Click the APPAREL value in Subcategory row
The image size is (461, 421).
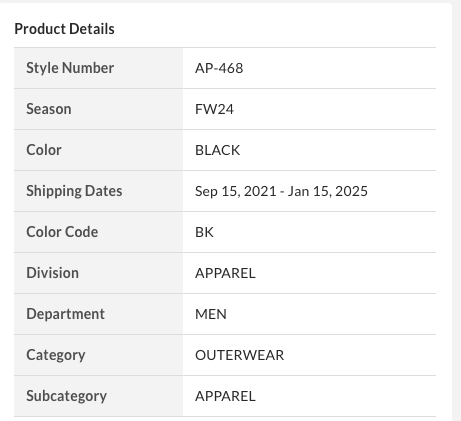(x=225, y=396)
